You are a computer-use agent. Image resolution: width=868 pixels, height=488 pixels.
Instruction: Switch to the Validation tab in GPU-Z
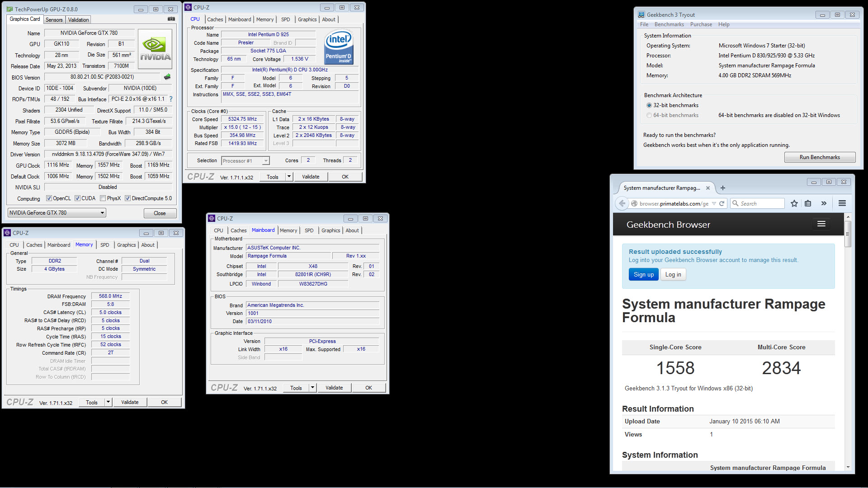pos(79,20)
